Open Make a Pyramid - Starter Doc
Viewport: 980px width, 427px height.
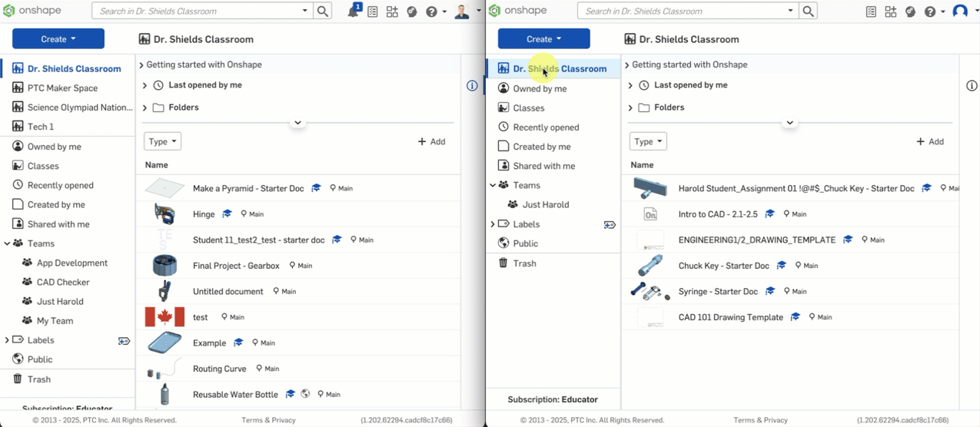248,188
